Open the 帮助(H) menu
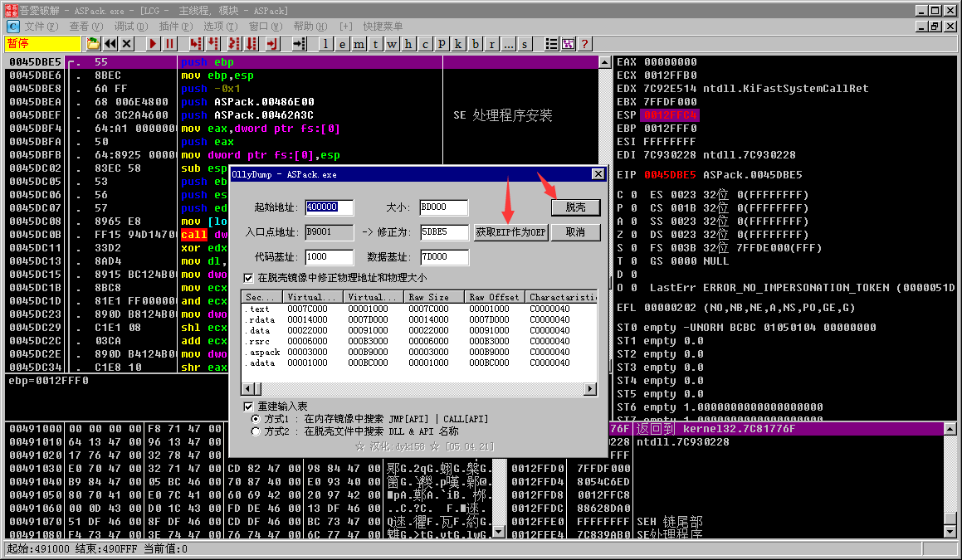This screenshot has width=962, height=560. (310, 27)
